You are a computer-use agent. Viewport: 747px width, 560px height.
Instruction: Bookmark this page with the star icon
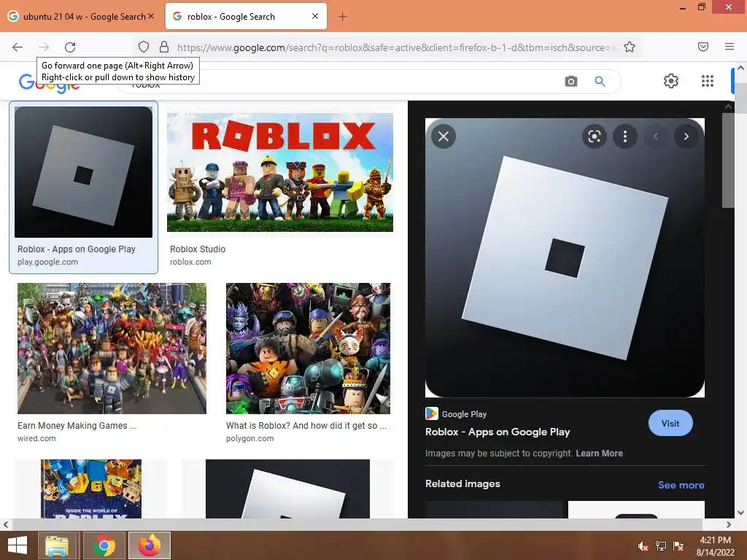click(x=630, y=47)
